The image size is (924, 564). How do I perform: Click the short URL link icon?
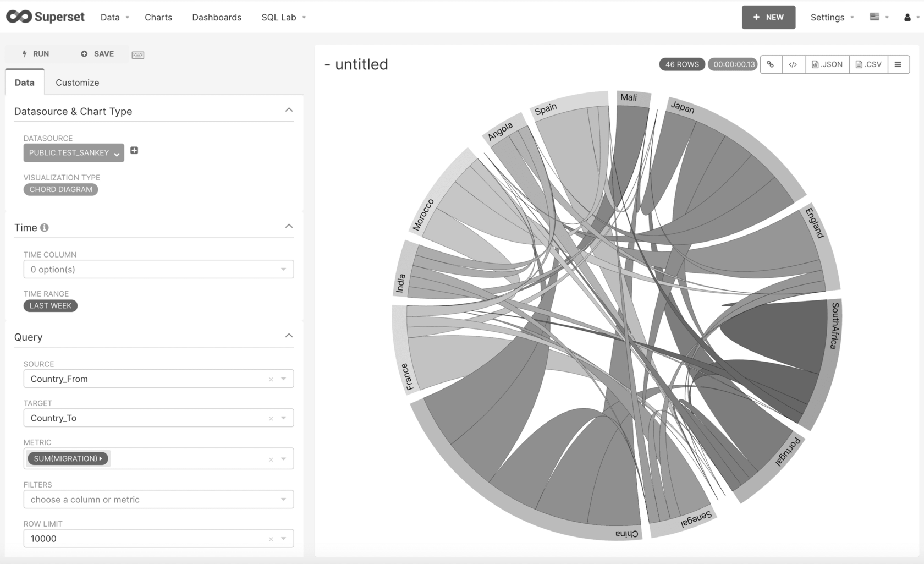pos(771,64)
